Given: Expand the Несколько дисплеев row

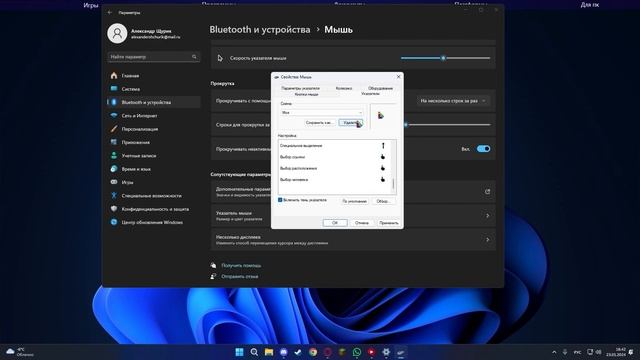Looking at the screenshot, I should pyautogui.click(x=353, y=240).
